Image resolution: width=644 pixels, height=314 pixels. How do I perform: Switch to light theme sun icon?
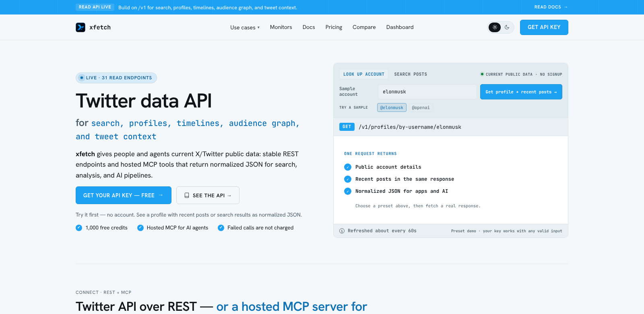click(x=495, y=27)
